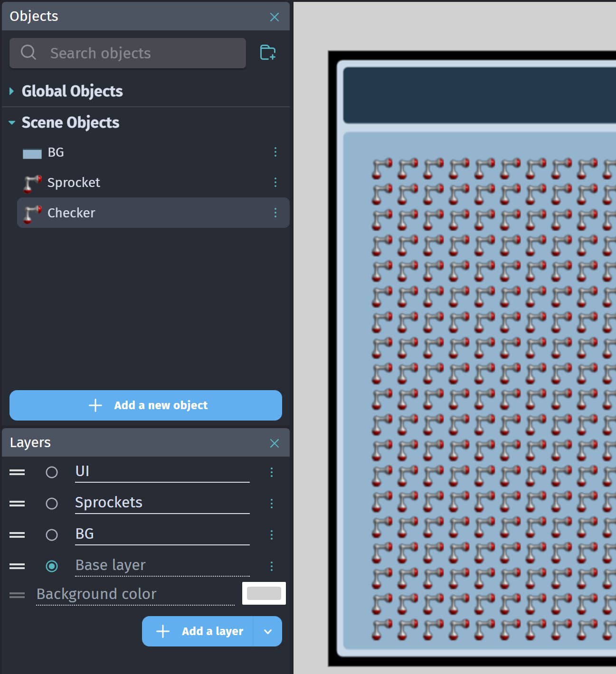Select the UI layer radio button

tap(52, 472)
